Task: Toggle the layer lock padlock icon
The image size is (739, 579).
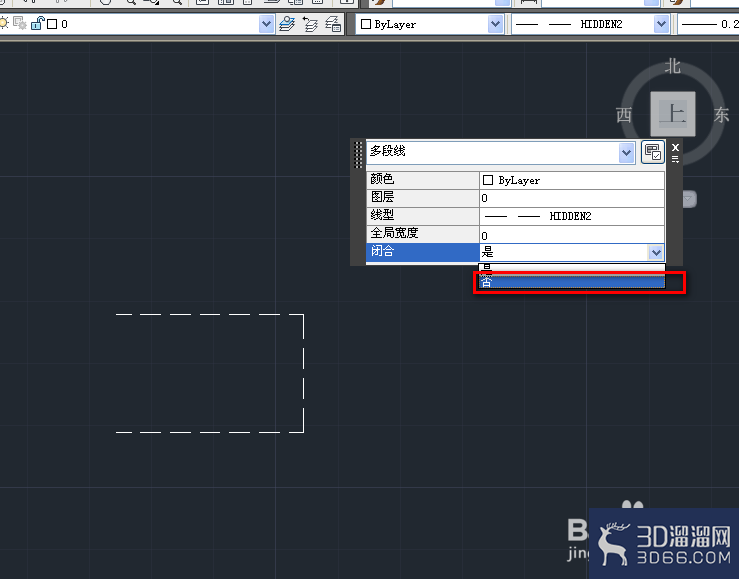Action: [37, 23]
